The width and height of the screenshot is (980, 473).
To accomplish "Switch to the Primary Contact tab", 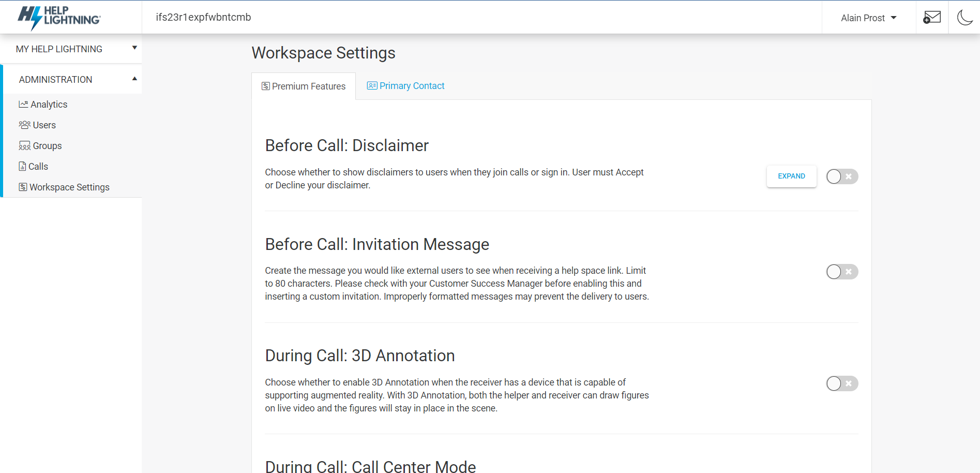I will (406, 86).
